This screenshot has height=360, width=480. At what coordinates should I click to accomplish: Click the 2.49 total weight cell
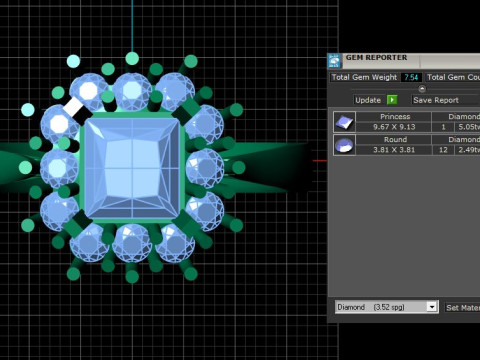tap(468, 150)
